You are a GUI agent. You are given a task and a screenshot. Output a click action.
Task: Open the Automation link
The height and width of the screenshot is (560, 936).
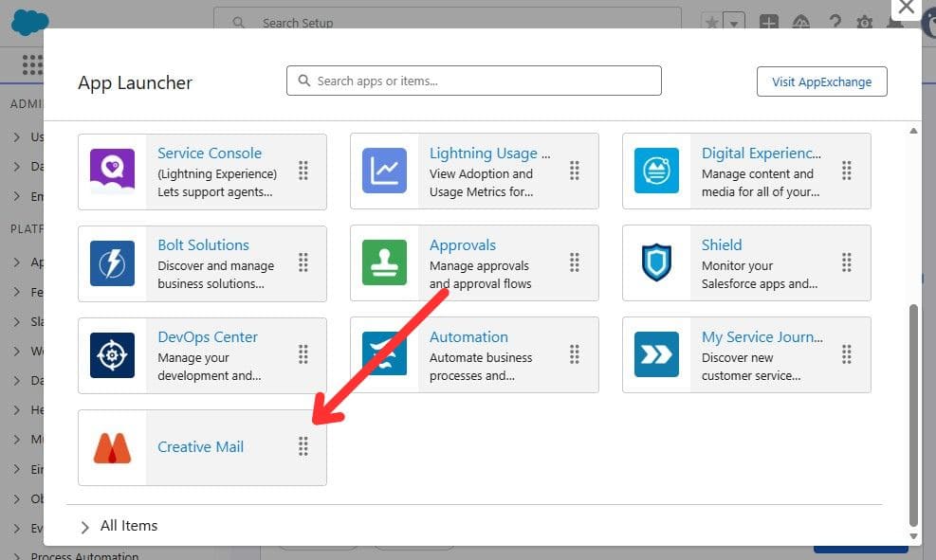coord(468,337)
